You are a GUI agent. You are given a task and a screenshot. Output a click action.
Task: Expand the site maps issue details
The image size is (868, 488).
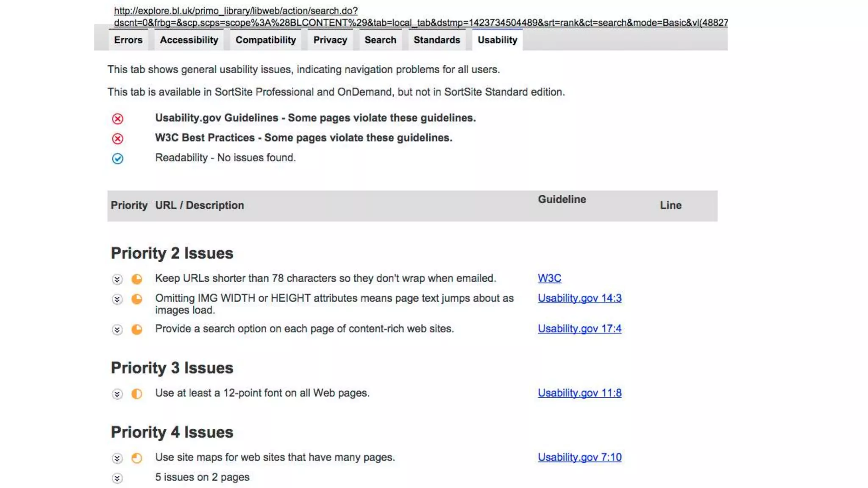coord(117,458)
